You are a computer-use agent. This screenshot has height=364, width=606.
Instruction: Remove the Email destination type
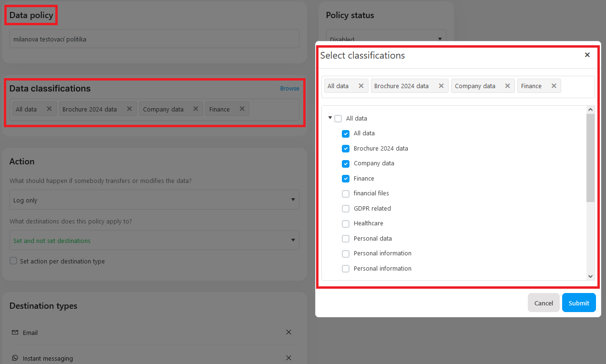(288, 332)
